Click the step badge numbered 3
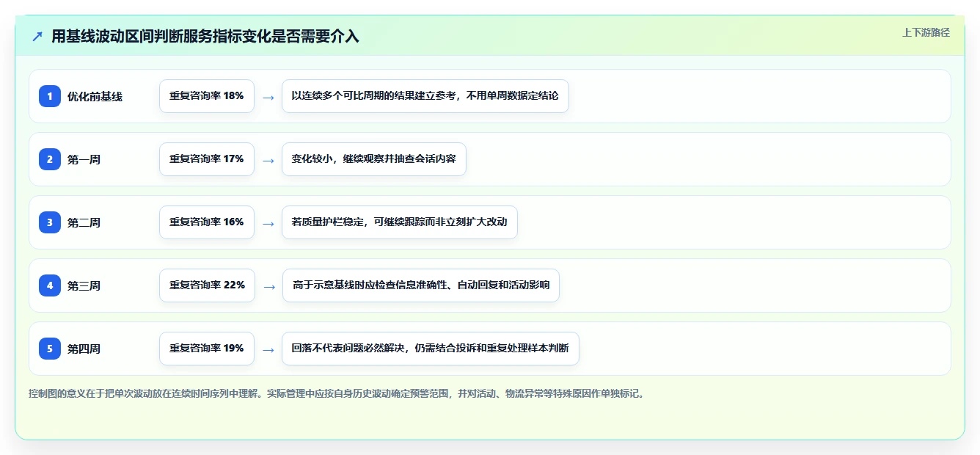 click(x=50, y=222)
